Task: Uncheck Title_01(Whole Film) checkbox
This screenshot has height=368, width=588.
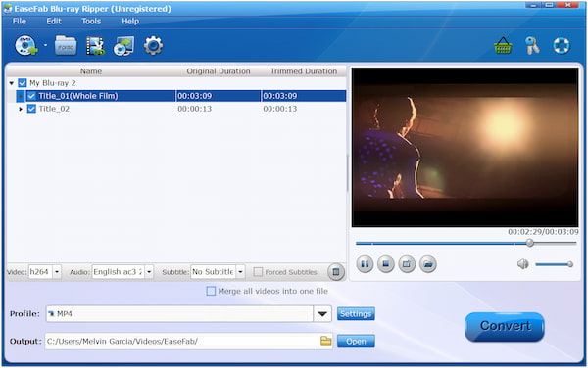Action: tap(31, 96)
